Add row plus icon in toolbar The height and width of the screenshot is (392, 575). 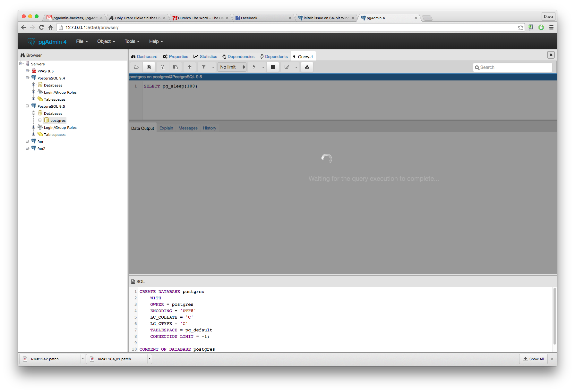pyautogui.click(x=190, y=67)
